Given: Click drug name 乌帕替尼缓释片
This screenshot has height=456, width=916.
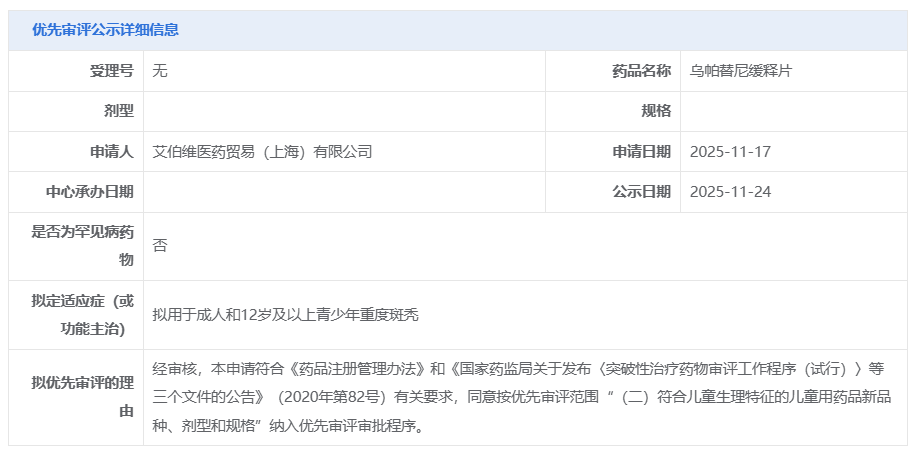Looking at the screenshot, I should tap(741, 71).
